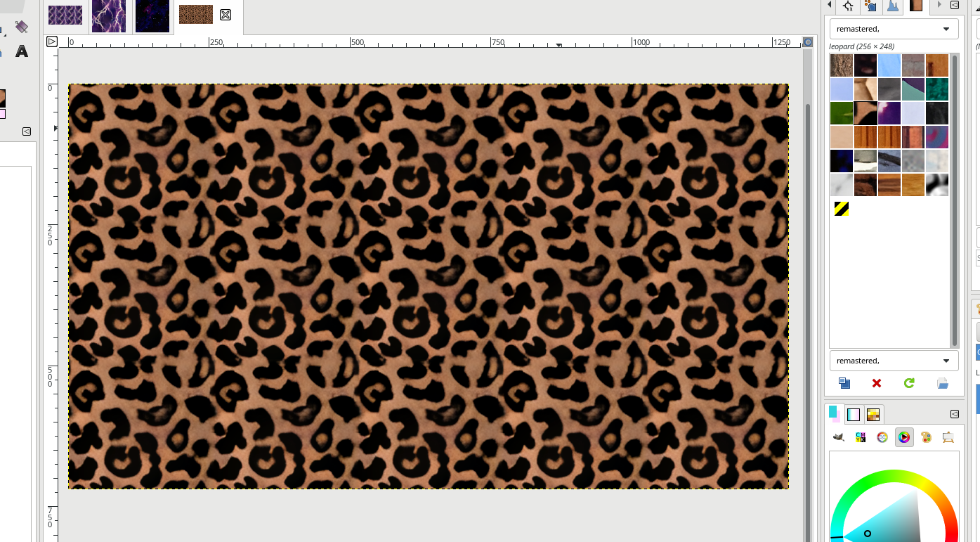The height and width of the screenshot is (542, 980).
Task: Select the teal textured pattern swatch
Action: pyautogui.click(x=937, y=89)
